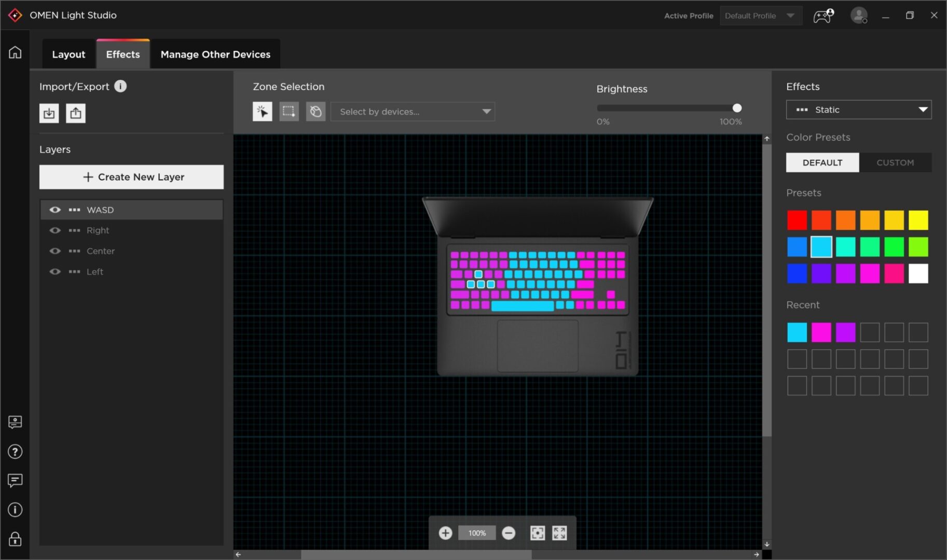947x560 pixels.
Task: Select the Center layer
Action: click(x=131, y=251)
